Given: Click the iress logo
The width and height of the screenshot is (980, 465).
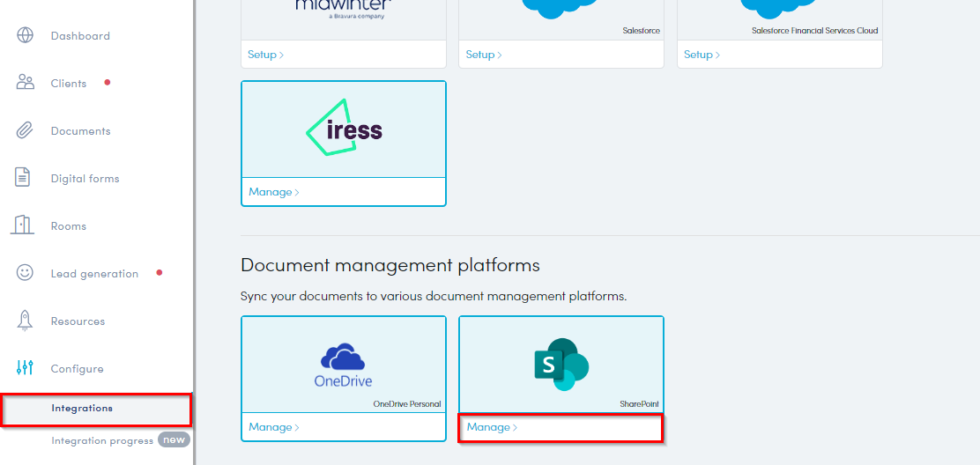Looking at the screenshot, I should [344, 128].
